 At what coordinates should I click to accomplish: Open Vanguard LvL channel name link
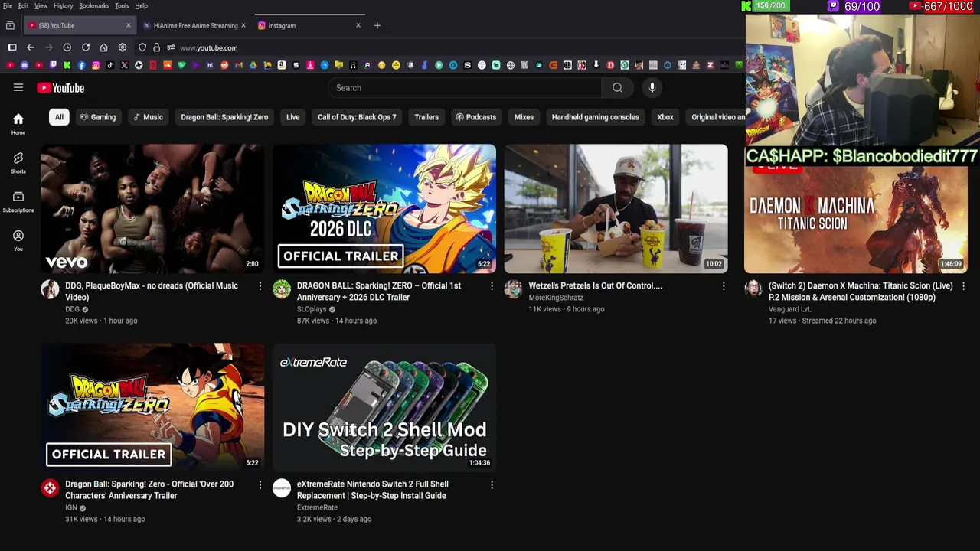789,309
